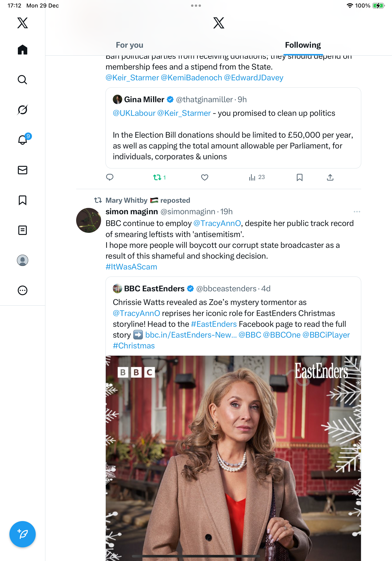
Task: Open the @KemiBadenoch mention link
Action: coord(191,78)
